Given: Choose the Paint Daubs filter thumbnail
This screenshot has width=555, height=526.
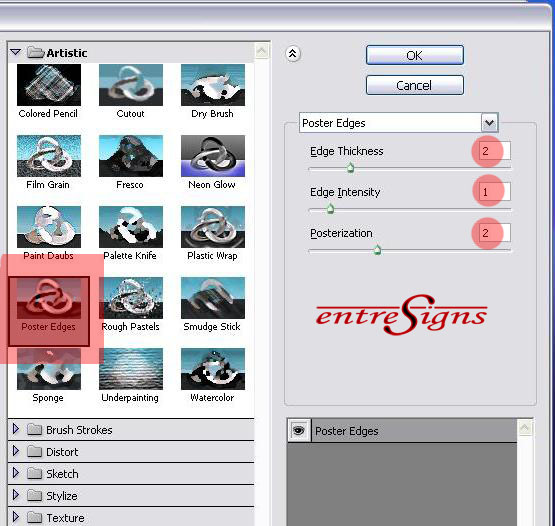Looking at the screenshot, I should (x=49, y=227).
